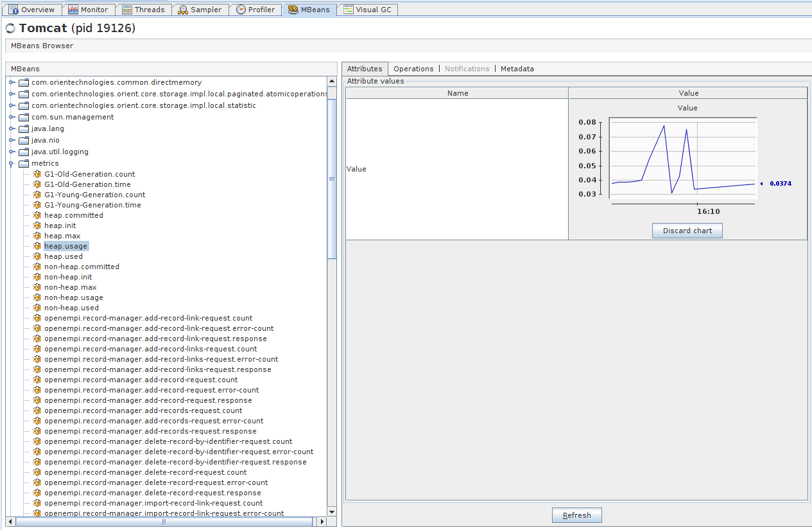
Task: Click the com.orientechnologies.common.directmemory folder icon
Action: click(24, 82)
